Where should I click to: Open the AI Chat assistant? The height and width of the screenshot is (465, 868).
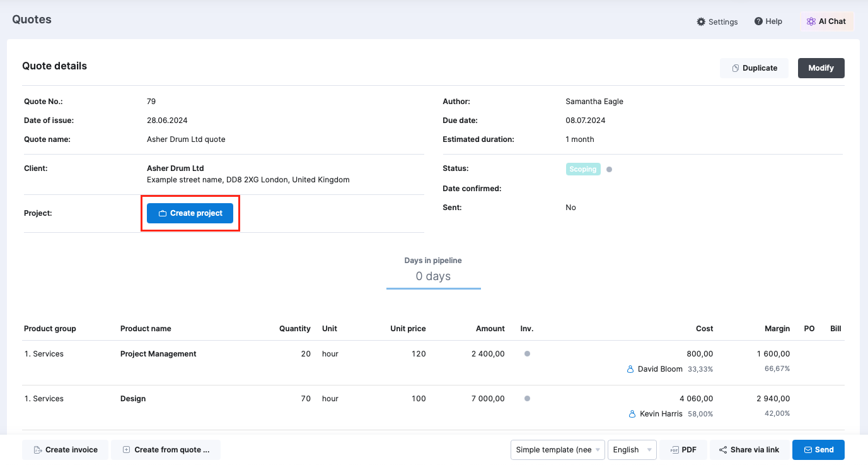[x=826, y=21]
